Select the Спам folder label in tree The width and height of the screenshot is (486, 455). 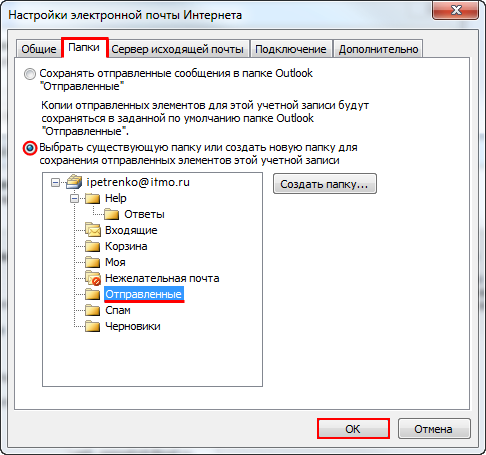pos(118,310)
